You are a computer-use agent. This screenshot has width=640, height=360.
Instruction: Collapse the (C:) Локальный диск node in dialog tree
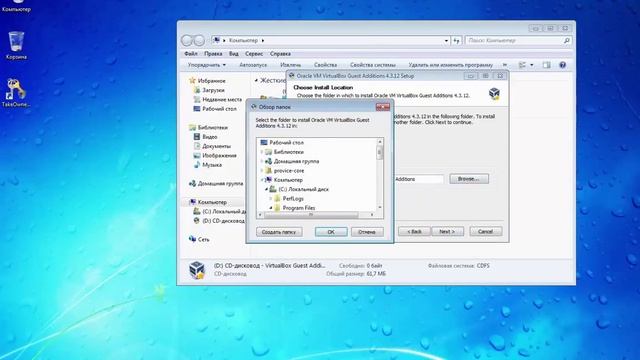click(266, 189)
